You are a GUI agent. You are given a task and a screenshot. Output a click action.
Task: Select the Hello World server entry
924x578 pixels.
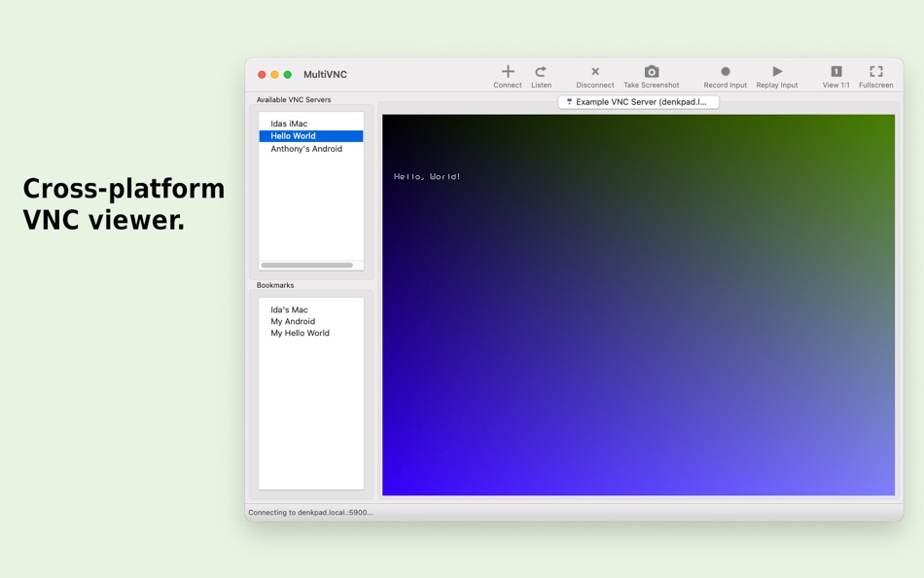click(311, 136)
